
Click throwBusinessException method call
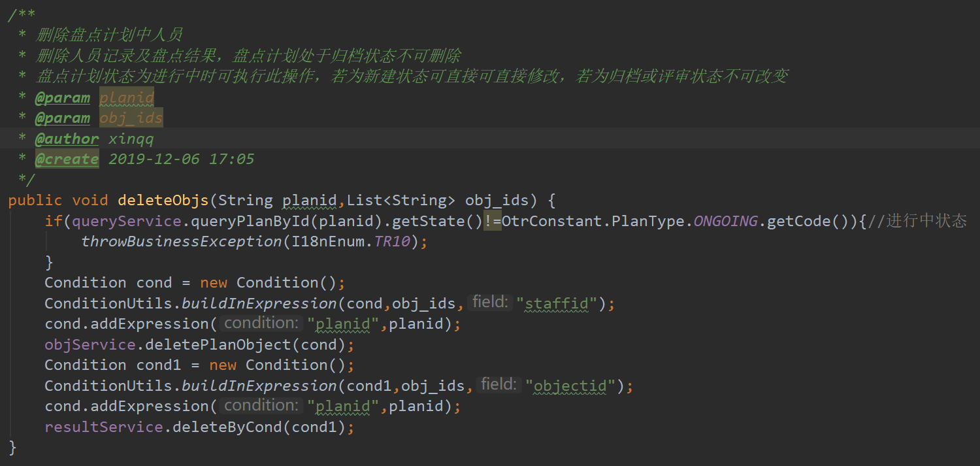[x=182, y=241]
